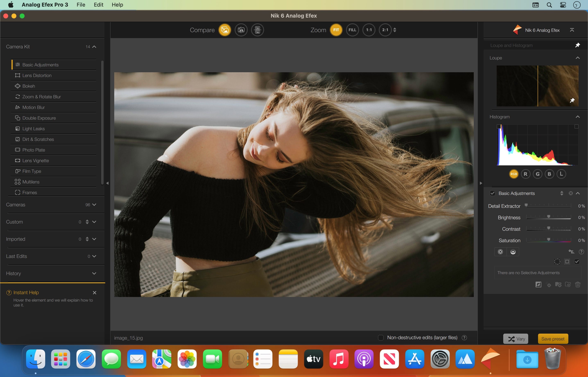The width and height of the screenshot is (588, 377).
Task: Open the File menu
Action: pyautogui.click(x=81, y=5)
